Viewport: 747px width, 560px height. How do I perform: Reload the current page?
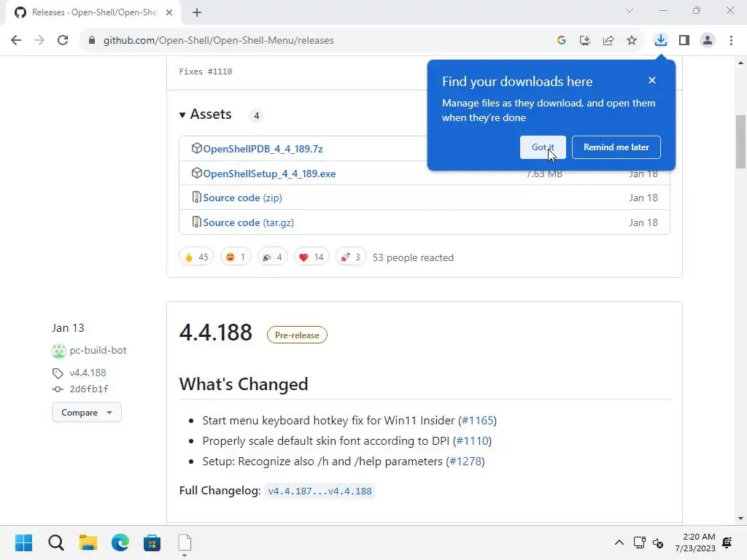63,41
